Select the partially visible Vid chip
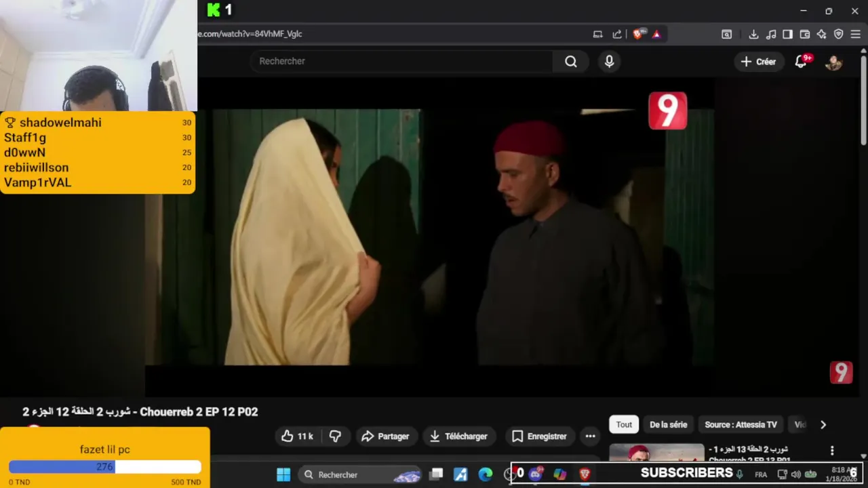868x488 pixels. point(800,425)
